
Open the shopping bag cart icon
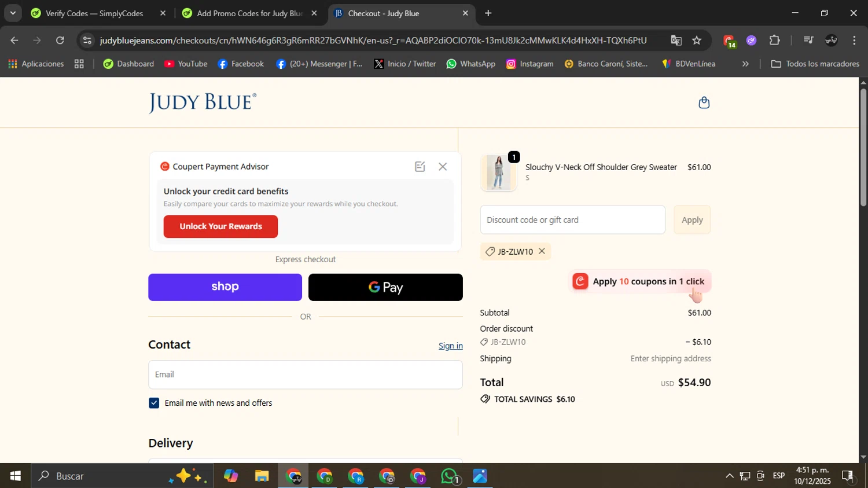click(704, 103)
